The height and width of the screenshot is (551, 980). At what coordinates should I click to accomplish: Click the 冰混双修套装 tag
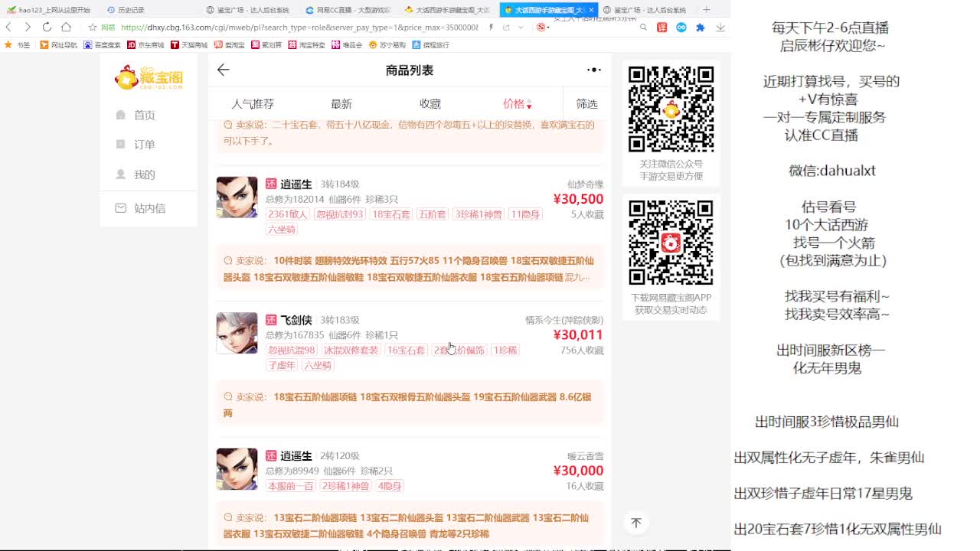[351, 350]
